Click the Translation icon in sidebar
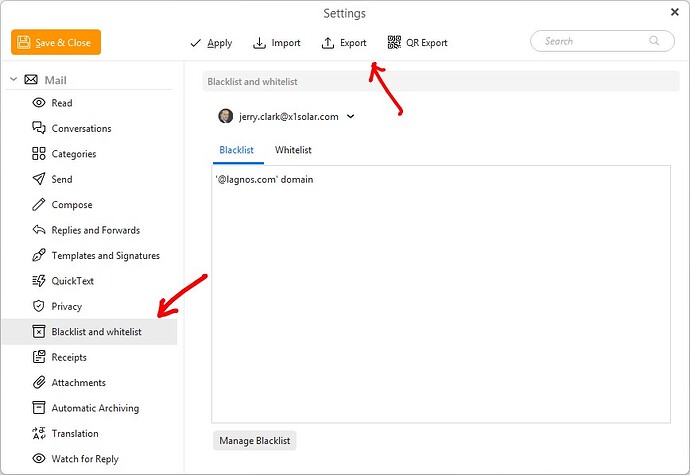Image resolution: width=690 pixels, height=475 pixels. coord(39,434)
